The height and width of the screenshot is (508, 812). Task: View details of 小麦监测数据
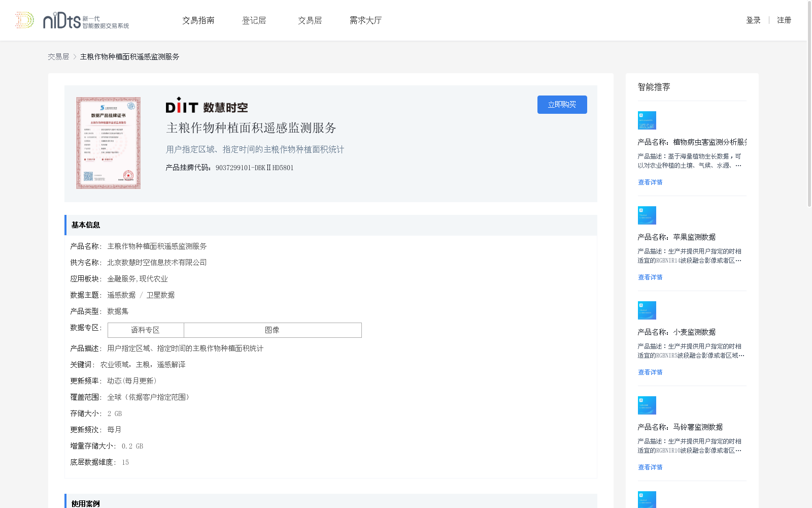650,372
